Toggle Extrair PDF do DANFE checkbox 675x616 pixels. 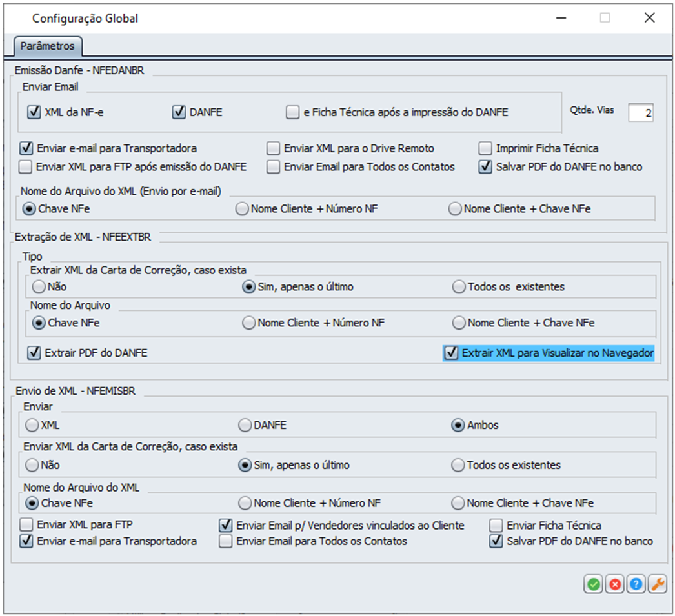[x=34, y=353]
